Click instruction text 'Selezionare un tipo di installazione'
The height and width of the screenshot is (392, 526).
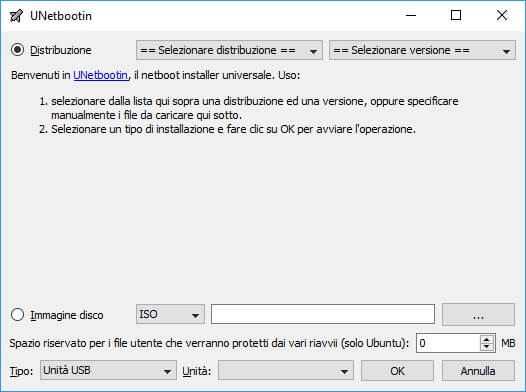(x=133, y=129)
